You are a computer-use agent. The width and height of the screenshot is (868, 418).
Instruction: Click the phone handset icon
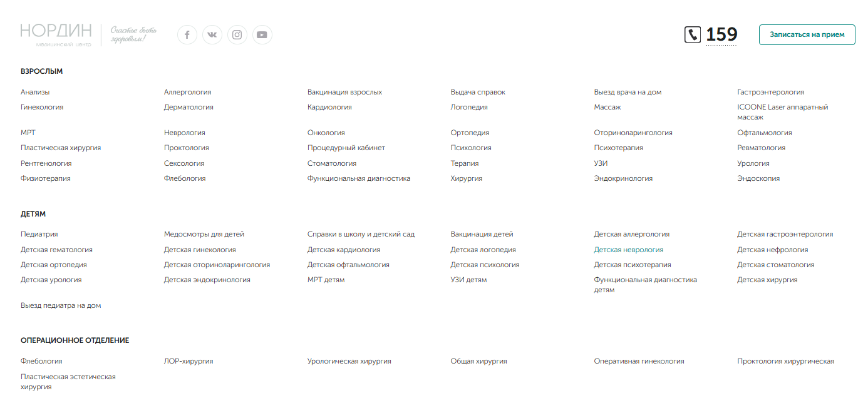693,34
